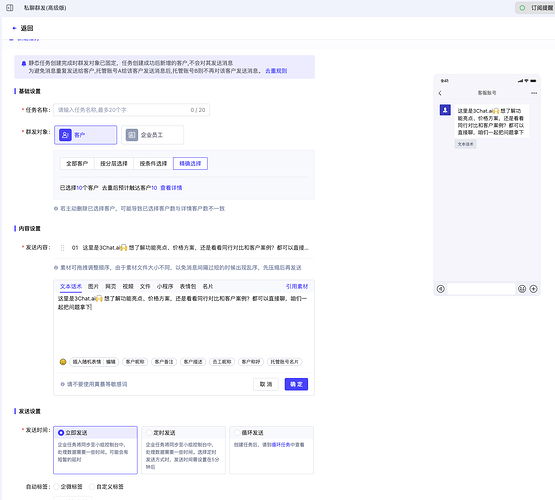The width and height of the screenshot is (555, 500).
Task: Select 定时发送 radio option
Action: tap(149, 433)
